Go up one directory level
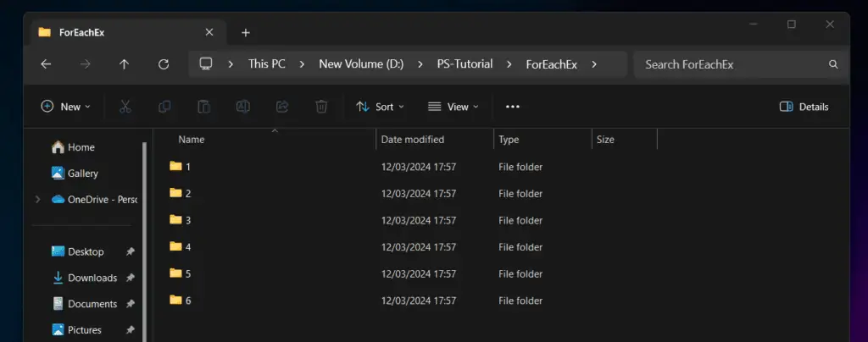 click(x=125, y=63)
